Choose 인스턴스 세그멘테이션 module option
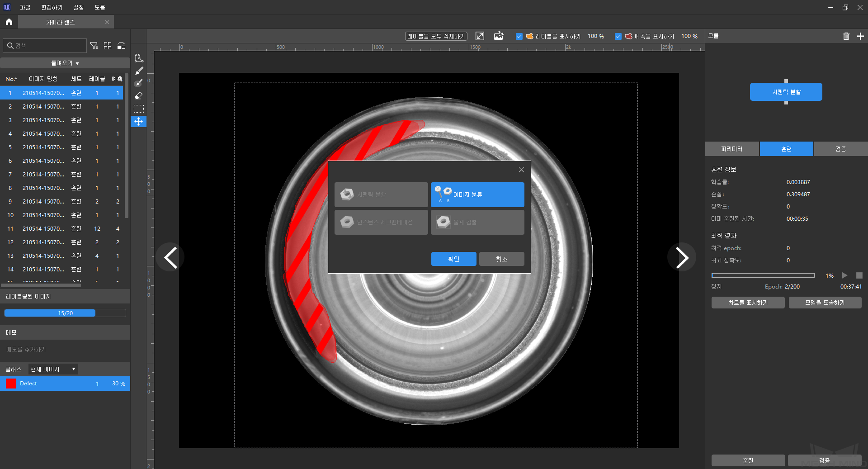Screen dimensions: 868x469 pos(381,222)
